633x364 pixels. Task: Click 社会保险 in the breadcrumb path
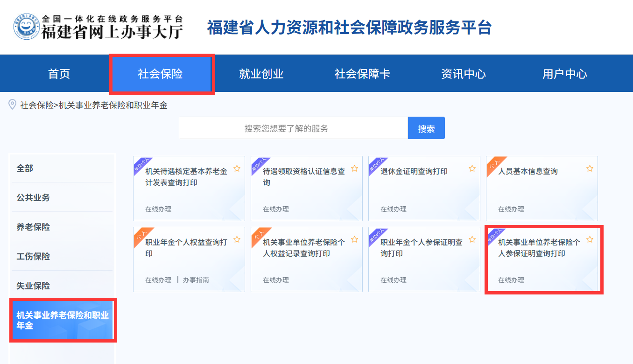click(36, 105)
